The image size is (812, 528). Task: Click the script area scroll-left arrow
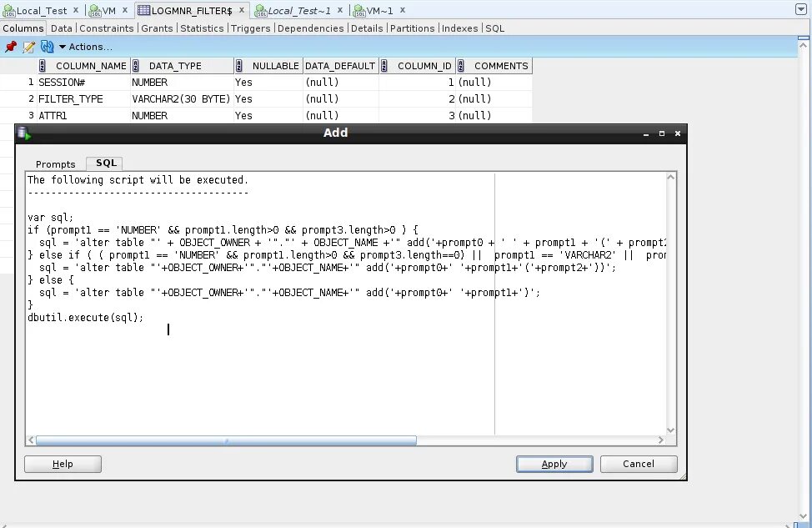(31, 440)
